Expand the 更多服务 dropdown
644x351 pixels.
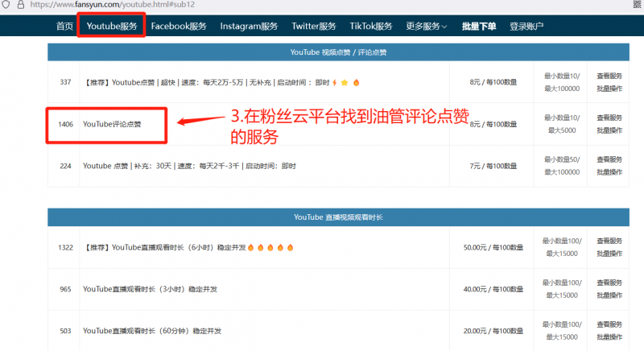pyautogui.click(x=427, y=26)
